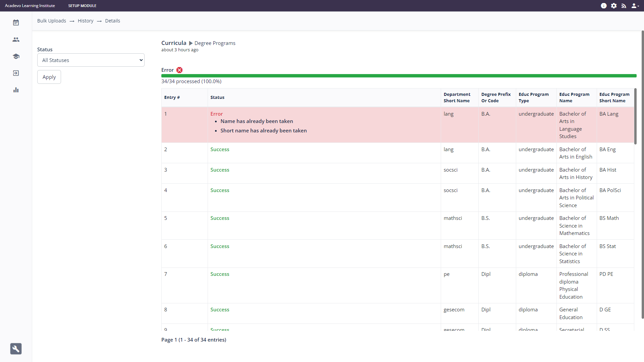Open the graduation cap sidebar icon
This screenshot has width=644, height=362.
(16, 56)
